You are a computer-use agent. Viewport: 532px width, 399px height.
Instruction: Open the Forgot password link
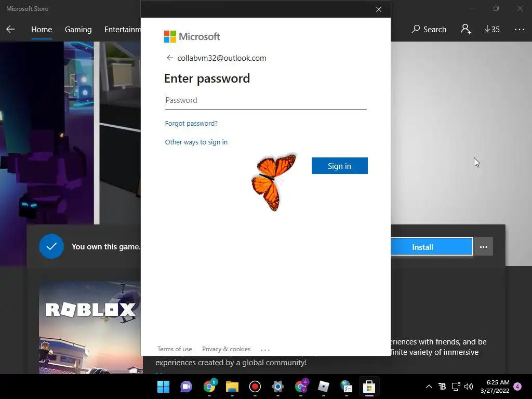(191, 123)
